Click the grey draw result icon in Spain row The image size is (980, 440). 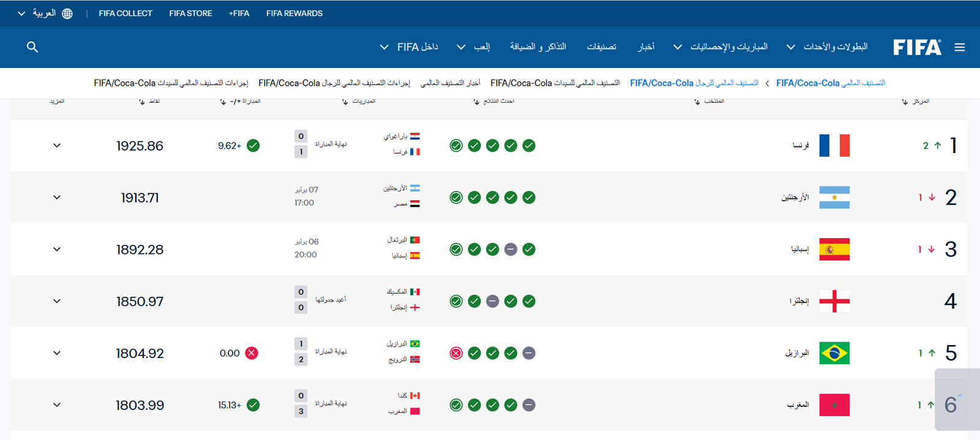pos(511,249)
